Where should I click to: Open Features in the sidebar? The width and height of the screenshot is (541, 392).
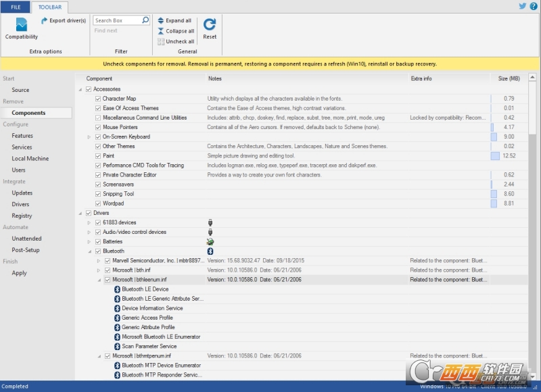22,135
